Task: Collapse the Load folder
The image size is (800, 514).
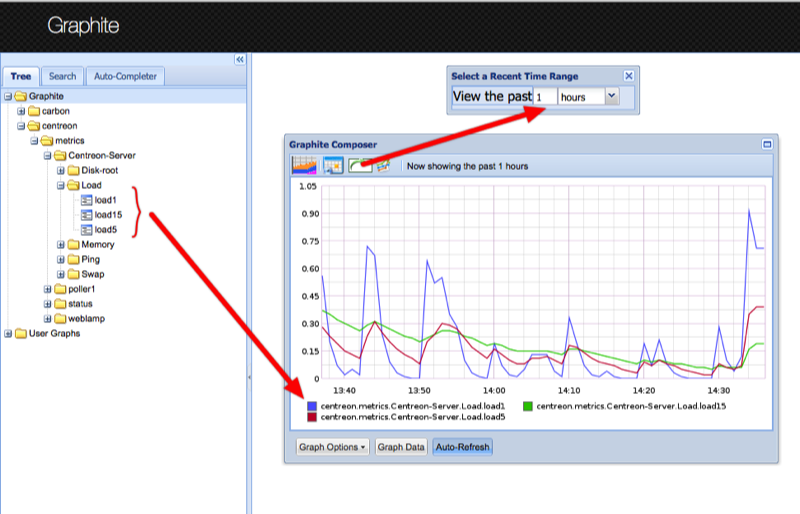Action: click(61, 185)
